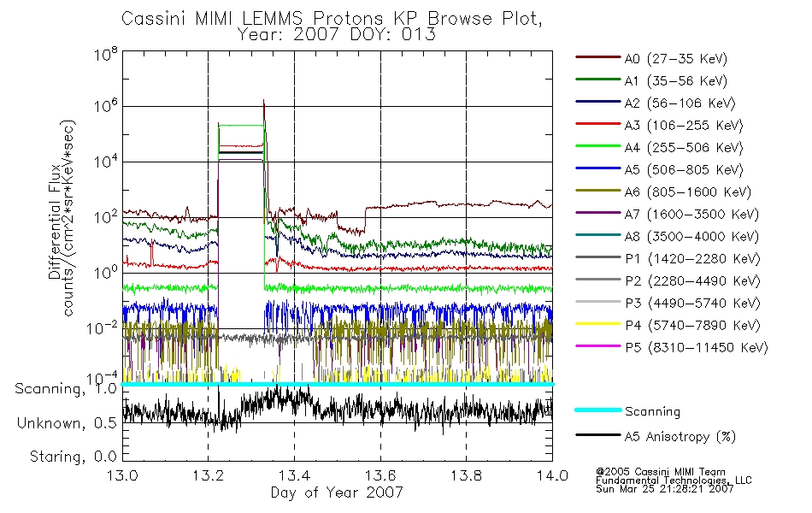The height and width of the screenshot is (513, 812).
Task: Click the 10^-2 y-axis tick label
Action: pyautogui.click(x=102, y=328)
